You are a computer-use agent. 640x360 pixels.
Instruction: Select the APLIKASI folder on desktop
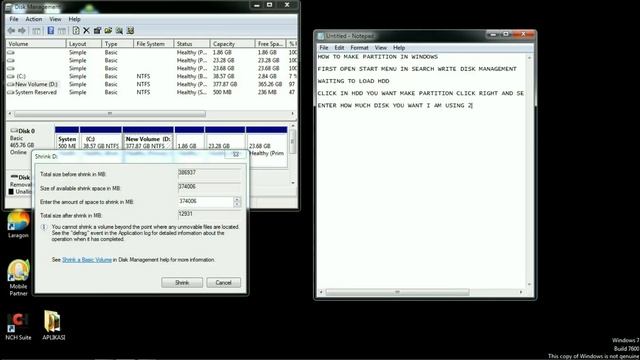click(53, 325)
